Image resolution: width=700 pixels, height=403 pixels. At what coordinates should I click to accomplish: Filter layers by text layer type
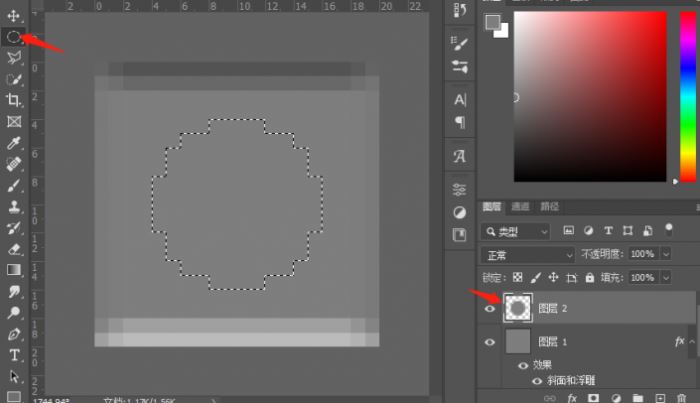click(608, 230)
